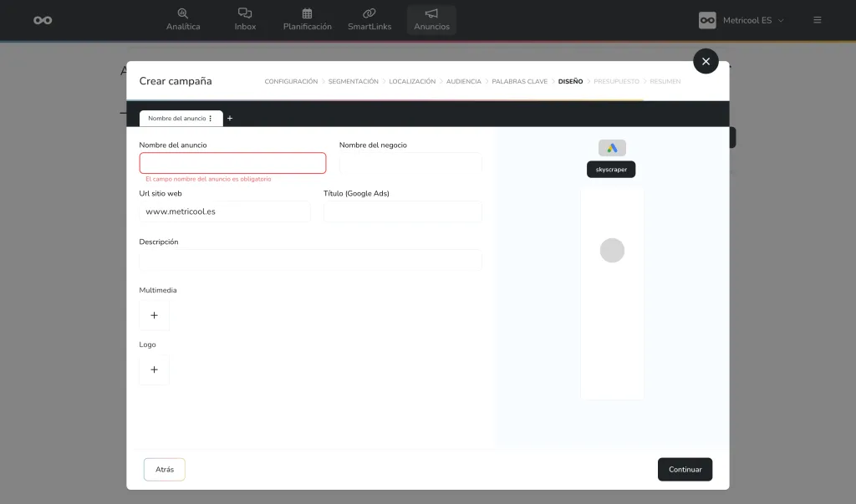Select the Nombre del anuncio tab

click(176, 119)
